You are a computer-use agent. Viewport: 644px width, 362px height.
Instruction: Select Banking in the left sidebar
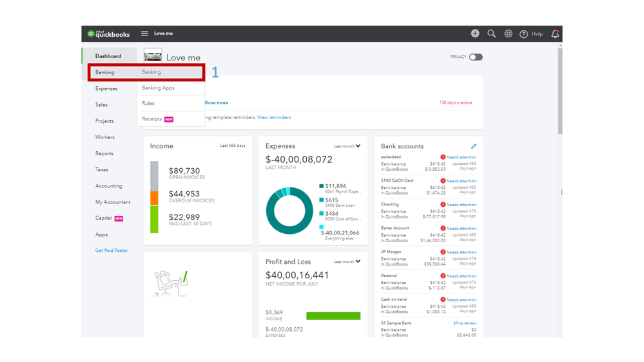point(104,72)
